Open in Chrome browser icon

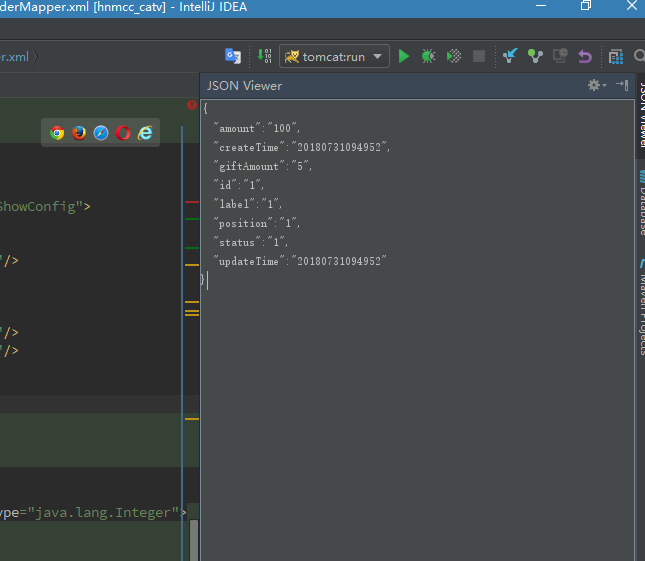pyautogui.click(x=57, y=133)
